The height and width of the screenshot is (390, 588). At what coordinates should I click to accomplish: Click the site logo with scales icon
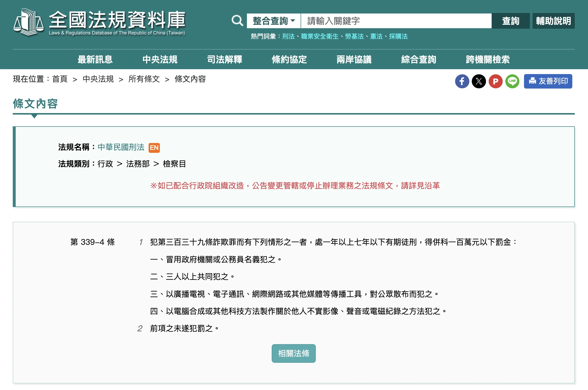[x=29, y=22]
